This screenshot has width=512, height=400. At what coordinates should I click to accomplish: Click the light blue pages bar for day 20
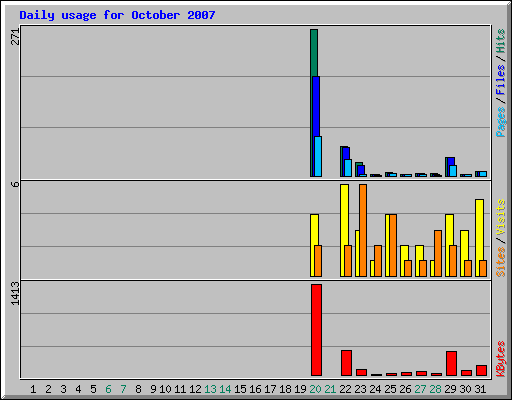tap(318, 156)
